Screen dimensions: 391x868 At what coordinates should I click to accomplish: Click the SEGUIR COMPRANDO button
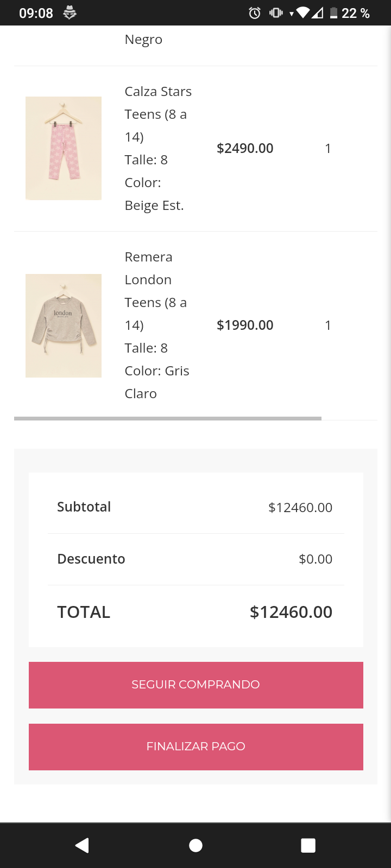[x=195, y=685]
